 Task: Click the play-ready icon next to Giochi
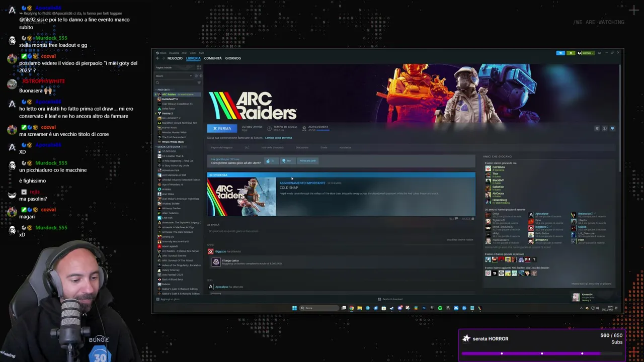(x=201, y=76)
